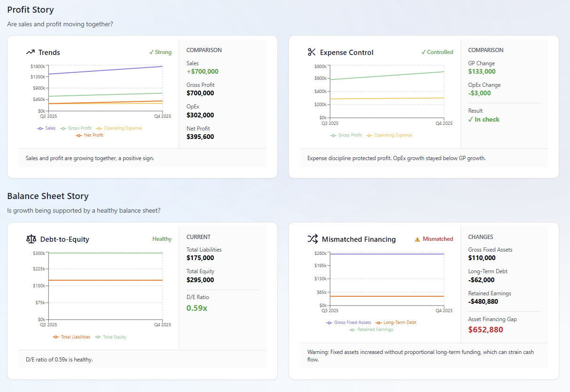The image size is (570, 392).
Task: Click the Sales value +$700,000
Action: 203,71
